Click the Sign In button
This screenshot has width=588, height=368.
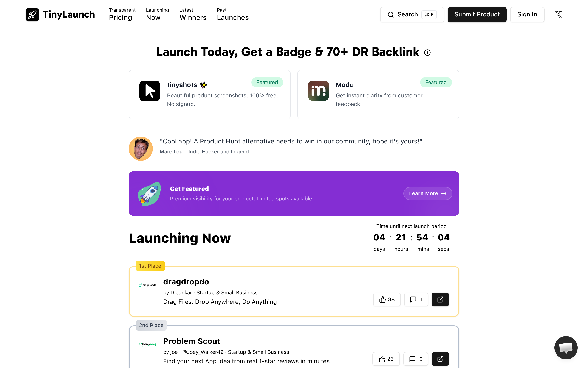[527, 15]
